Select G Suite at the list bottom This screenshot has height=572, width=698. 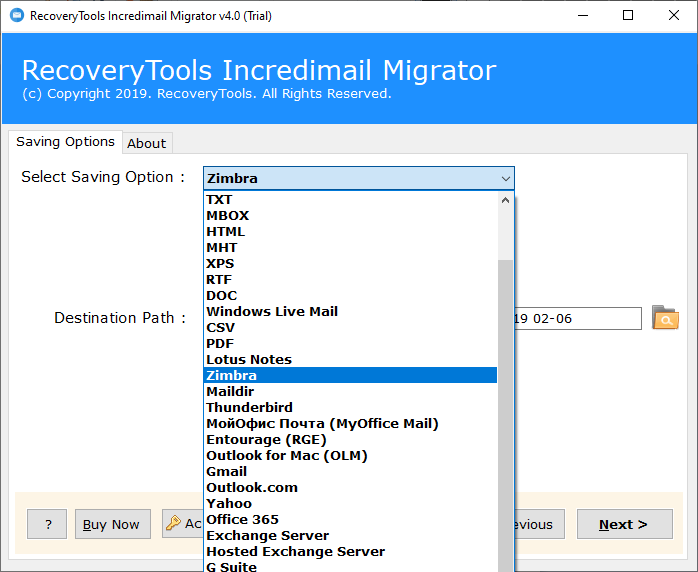click(350, 566)
